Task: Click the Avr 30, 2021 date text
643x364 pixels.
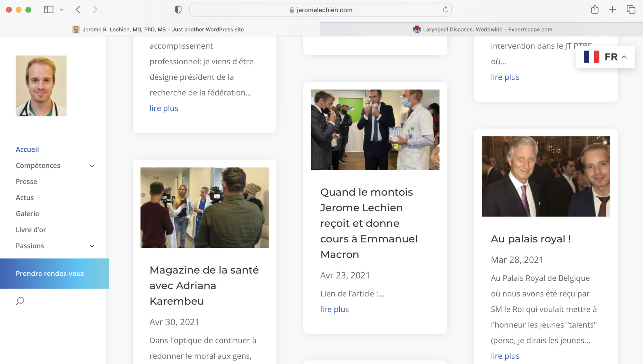Action: point(174,322)
